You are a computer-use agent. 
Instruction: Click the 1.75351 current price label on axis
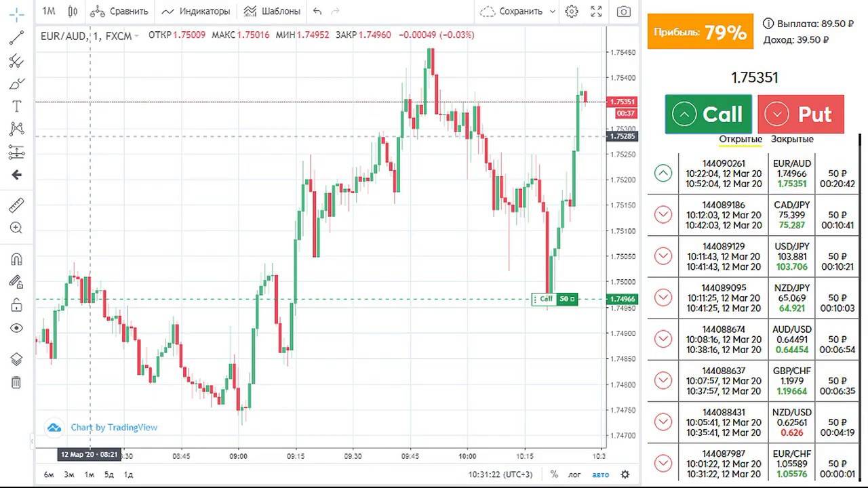pyautogui.click(x=622, y=102)
